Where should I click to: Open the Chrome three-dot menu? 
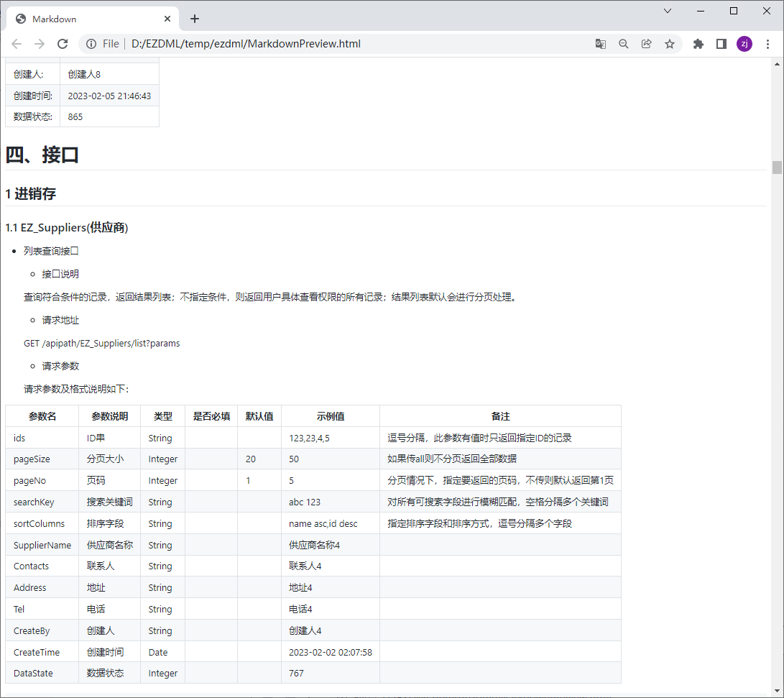point(767,44)
